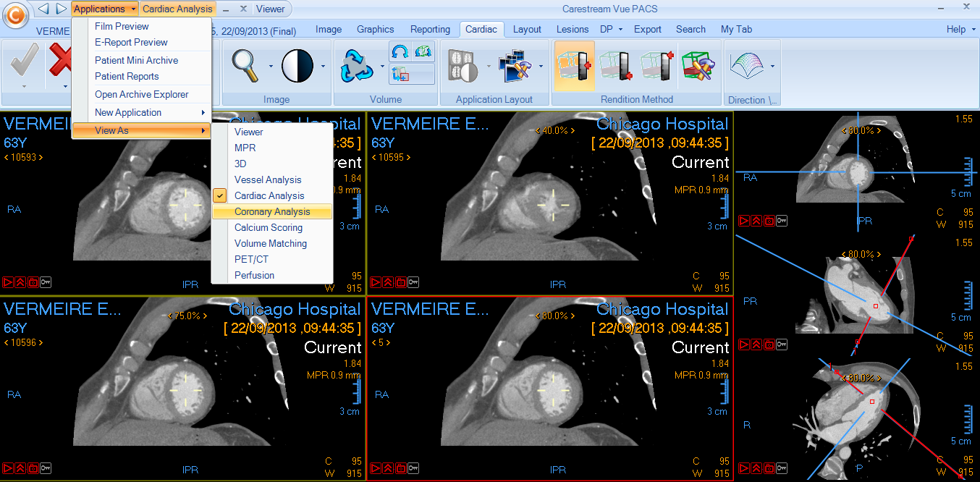Click the play icon in the 10593 panel
The height and width of the screenshot is (482, 980).
[x=8, y=282]
